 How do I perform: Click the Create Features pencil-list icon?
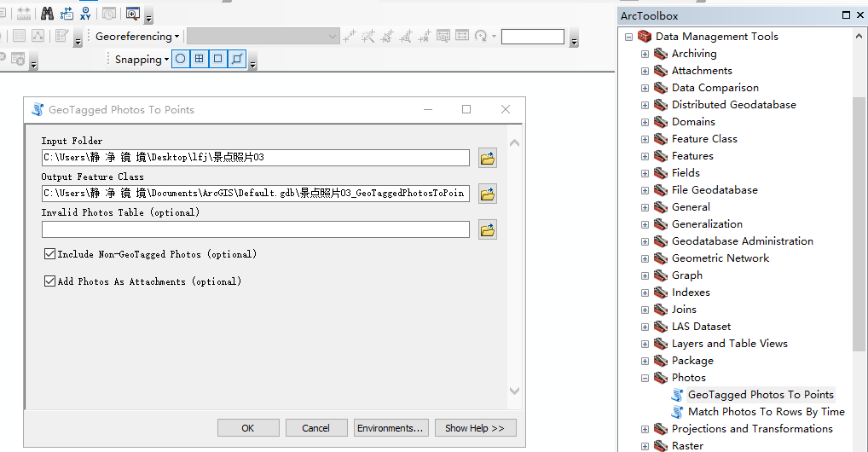(61, 37)
